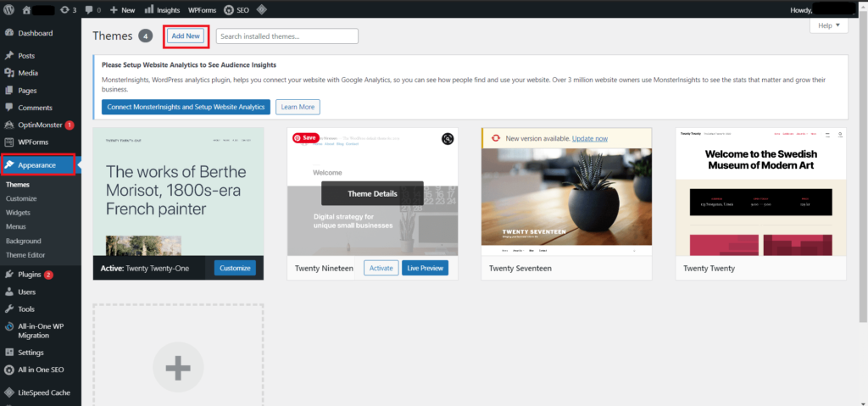Open the Widgets submenu item
Viewport: 868px width, 406px height.
click(19, 212)
